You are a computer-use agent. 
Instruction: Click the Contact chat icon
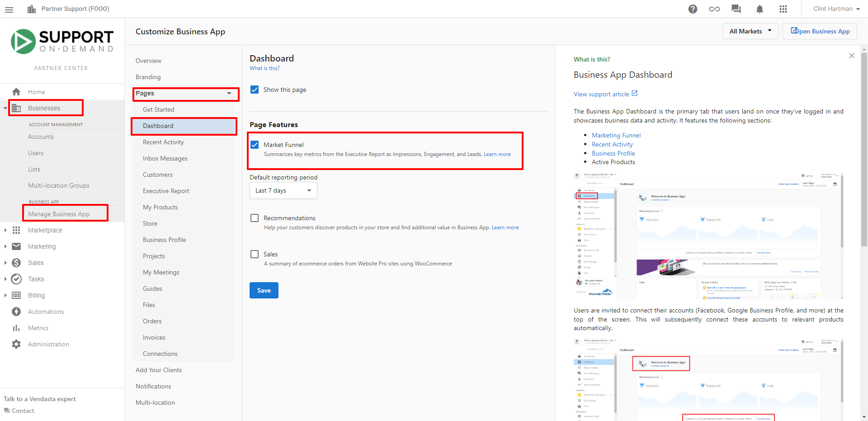(x=7, y=411)
